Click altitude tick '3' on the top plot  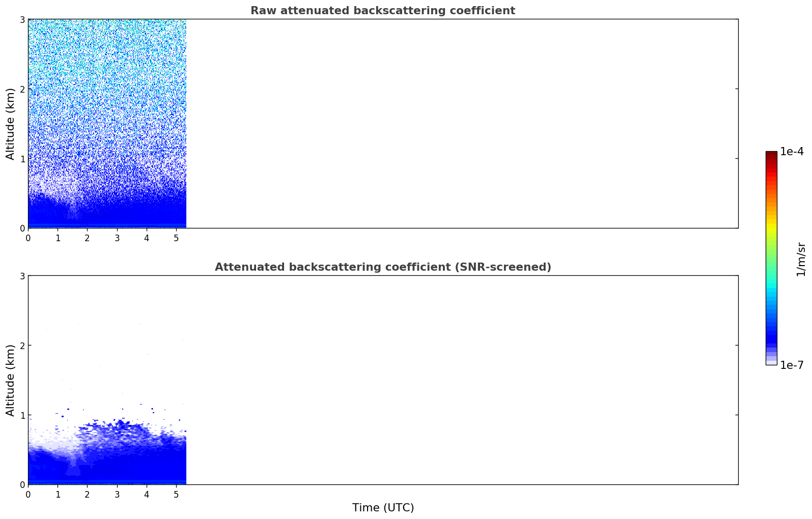pyautogui.click(x=22, y=19)
